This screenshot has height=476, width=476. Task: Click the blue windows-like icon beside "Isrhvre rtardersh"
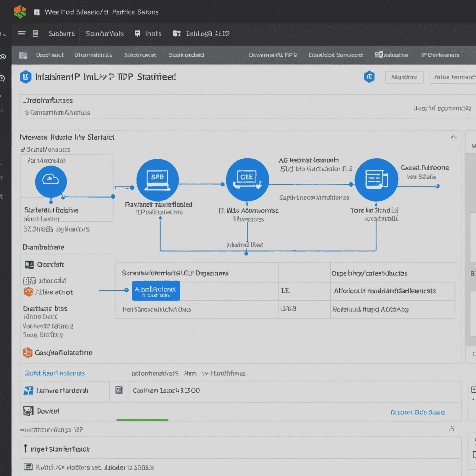click(x=28, y=390)
